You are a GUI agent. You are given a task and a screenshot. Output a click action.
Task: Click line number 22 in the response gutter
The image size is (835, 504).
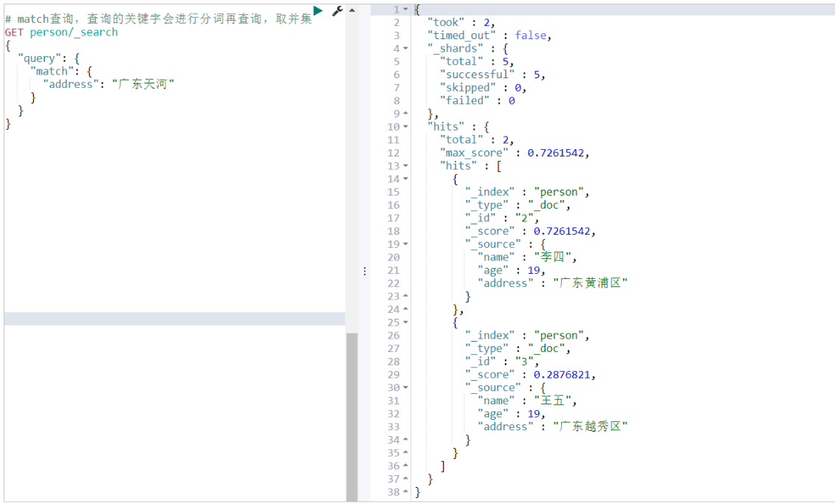tap(394, 283)
